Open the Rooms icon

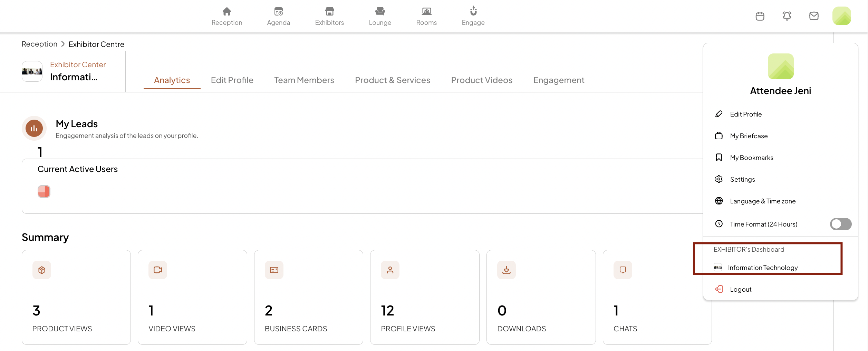point(426,11)
